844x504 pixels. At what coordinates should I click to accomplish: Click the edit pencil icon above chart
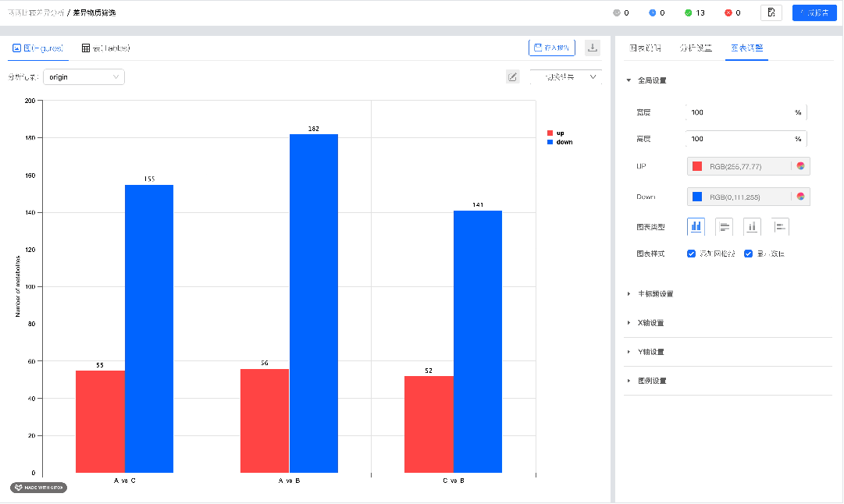point(512,77)
